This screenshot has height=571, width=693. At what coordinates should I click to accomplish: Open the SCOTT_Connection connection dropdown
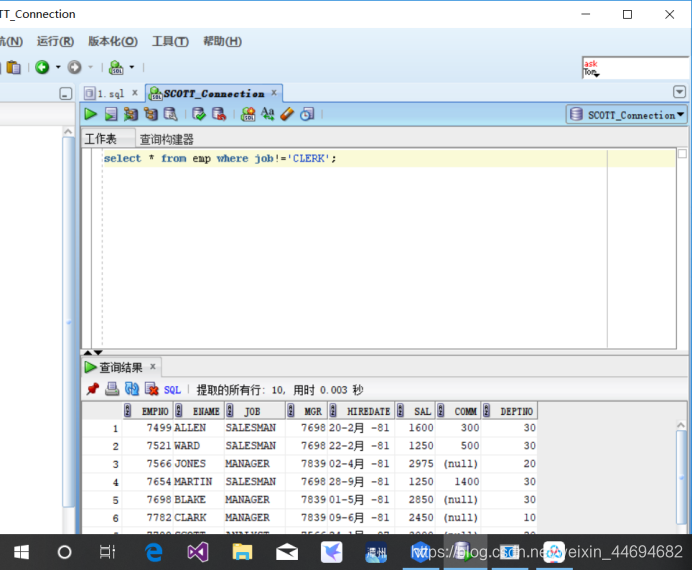click(x=627, y=114)
